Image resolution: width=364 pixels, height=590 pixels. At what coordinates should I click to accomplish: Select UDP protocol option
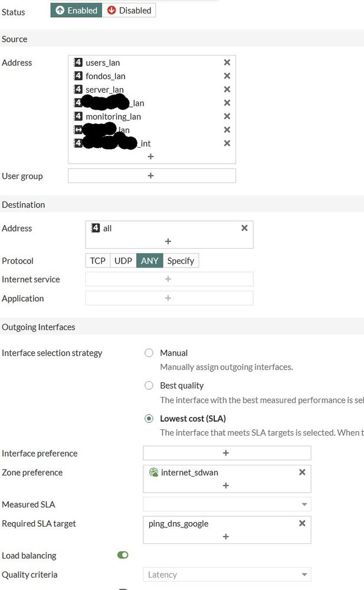click(123, 260)
